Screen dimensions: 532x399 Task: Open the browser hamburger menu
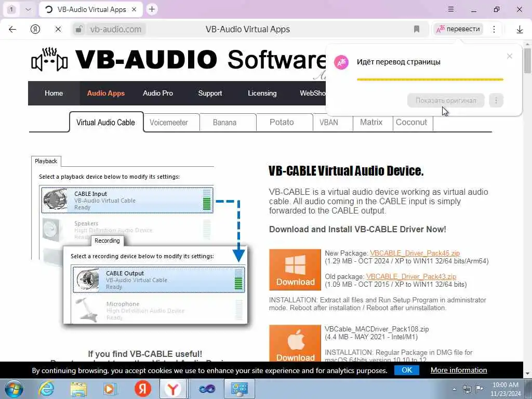[x=450, y=9]
